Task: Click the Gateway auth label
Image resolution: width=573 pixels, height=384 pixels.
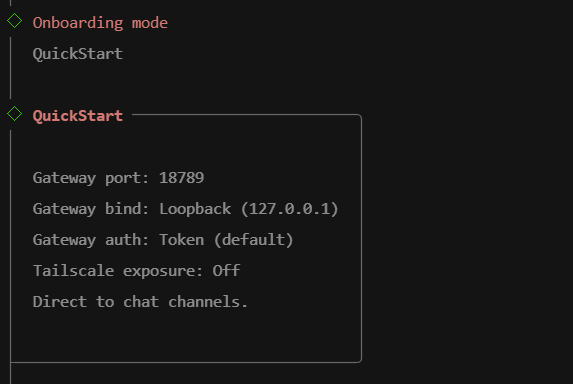Action: click(x=91, y=240)
